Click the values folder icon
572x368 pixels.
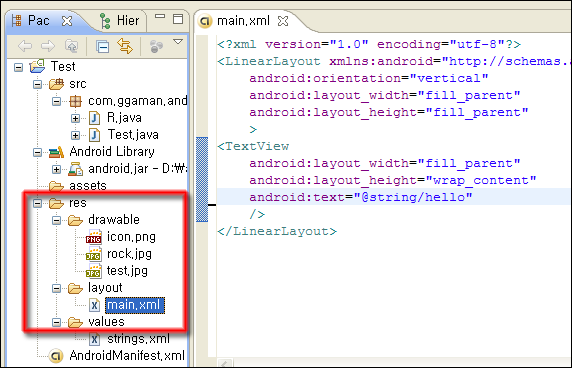point(76,322)
